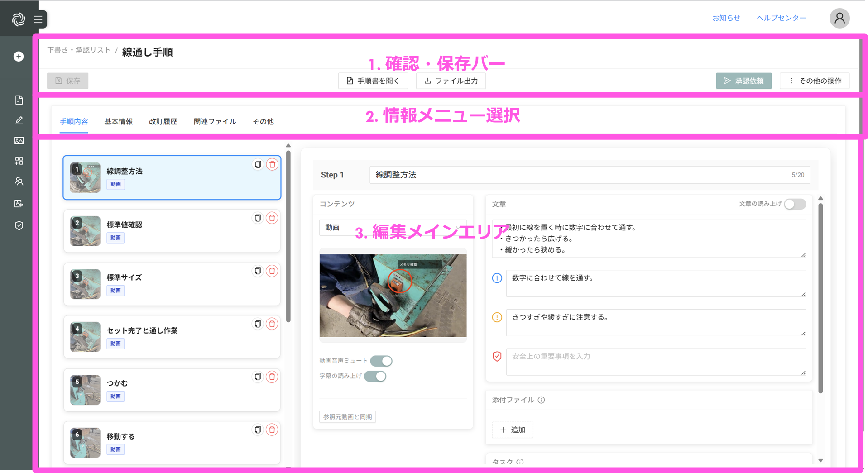Click the 承認依頼 button
Image resolution: width=868 pixels, height=473 pixels.
click(x=743, y=81)
